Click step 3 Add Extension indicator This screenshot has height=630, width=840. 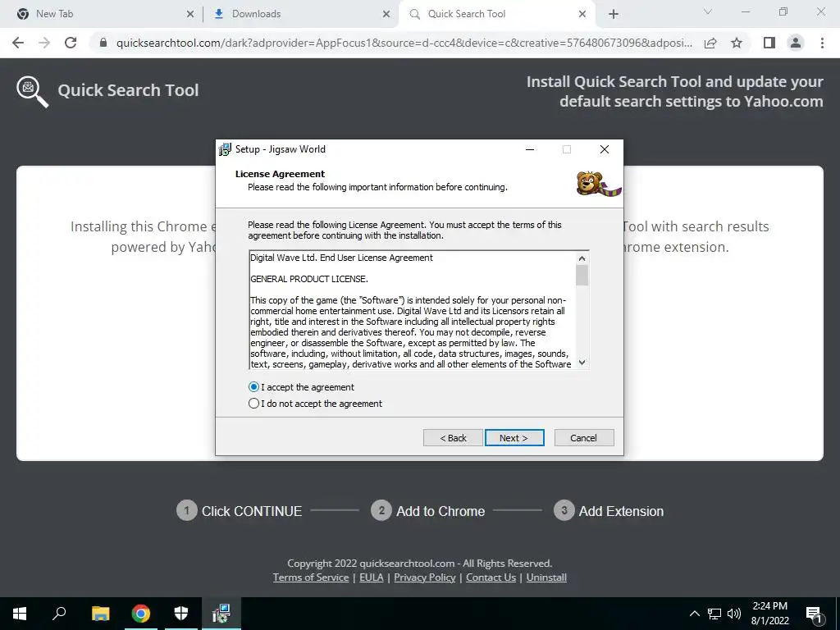pos(609,511)
